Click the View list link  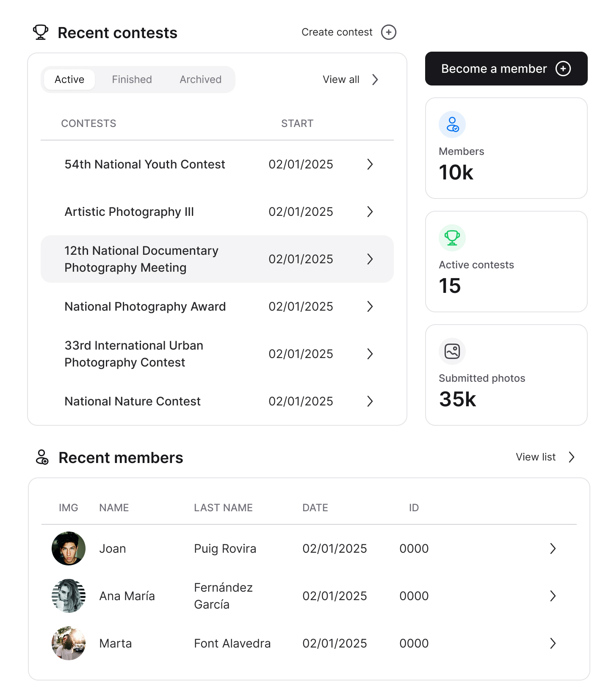tap(545, 457)
